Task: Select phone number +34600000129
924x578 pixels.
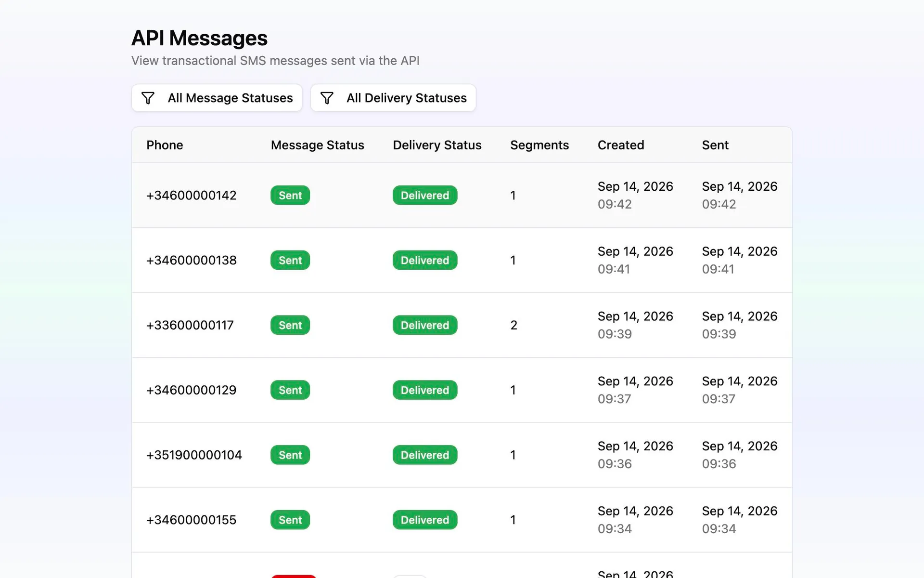Action: [x=192, y=390]
